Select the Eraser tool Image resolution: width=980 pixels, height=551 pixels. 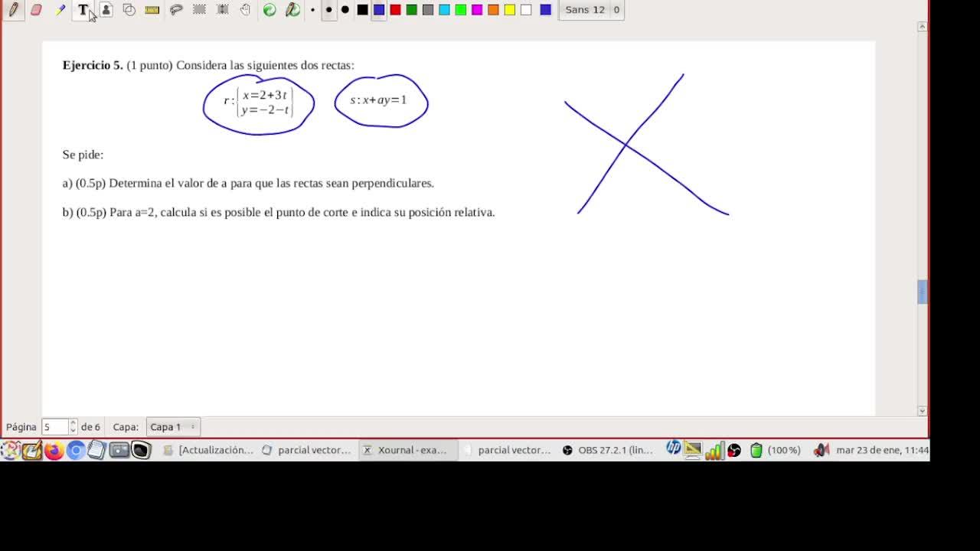pos(36,10)
